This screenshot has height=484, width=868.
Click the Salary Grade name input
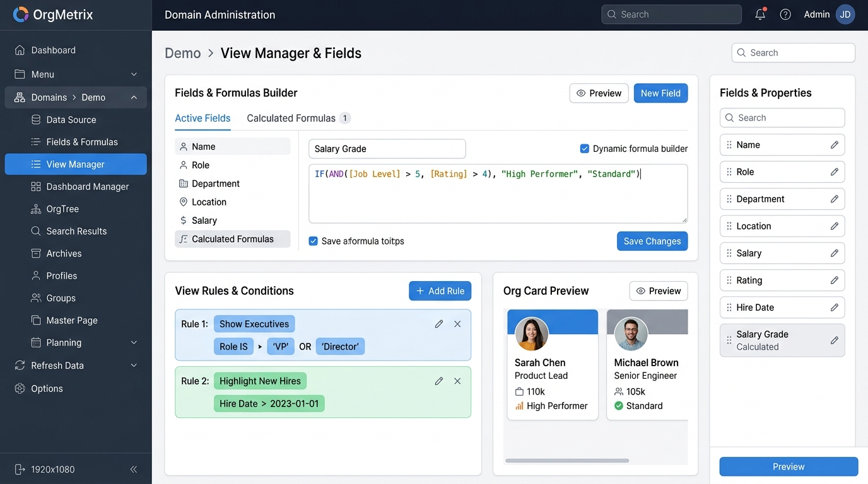(387, 149)
